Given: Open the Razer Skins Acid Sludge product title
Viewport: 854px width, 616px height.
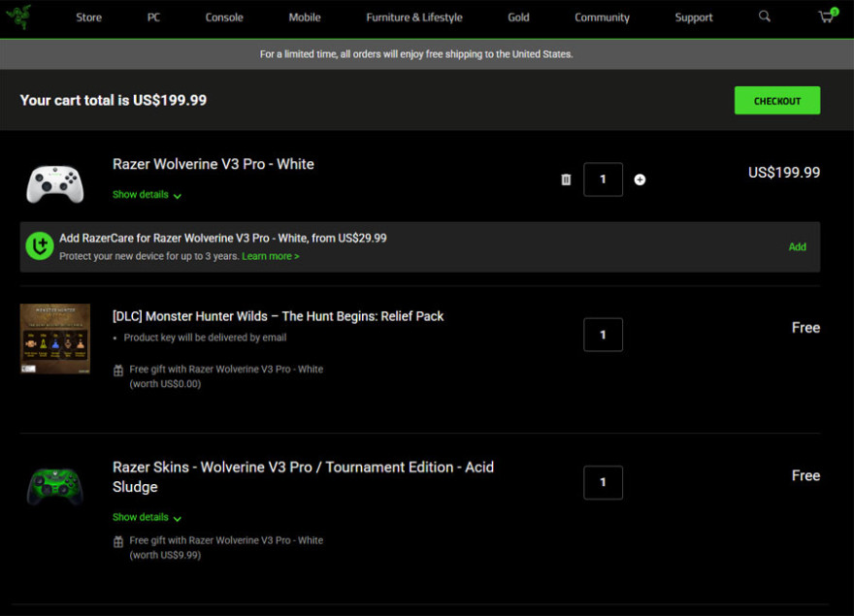Looking at the screenshot, I should click(x=304, y=476).
